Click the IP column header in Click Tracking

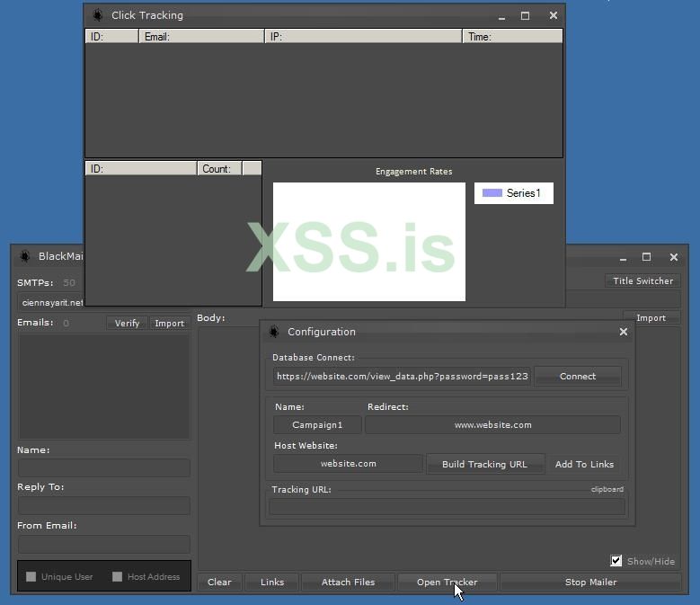pos(363,37)
